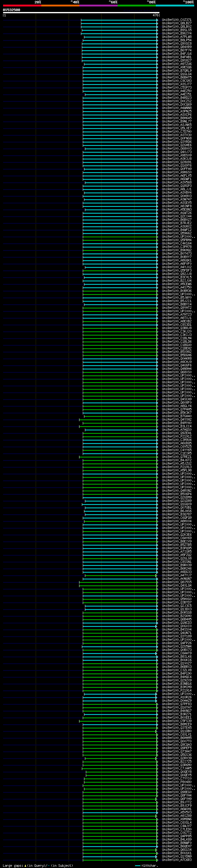Select the UniRef100_C3M9U4 label

coord(177,440)
